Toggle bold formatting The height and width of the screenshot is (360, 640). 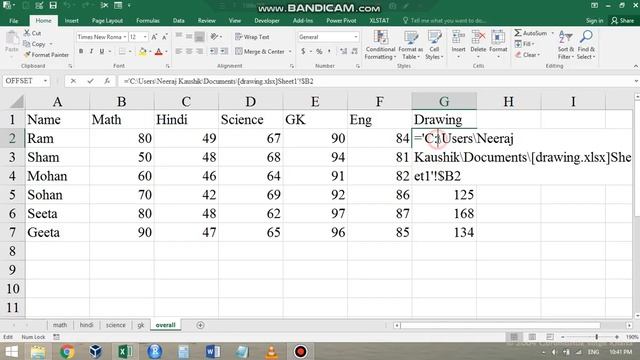tap(81, 51)
